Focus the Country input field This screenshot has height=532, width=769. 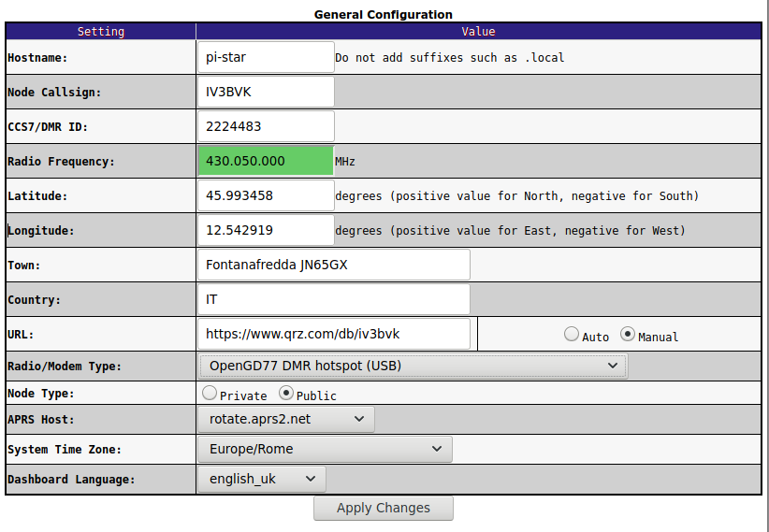pos(333,299)
